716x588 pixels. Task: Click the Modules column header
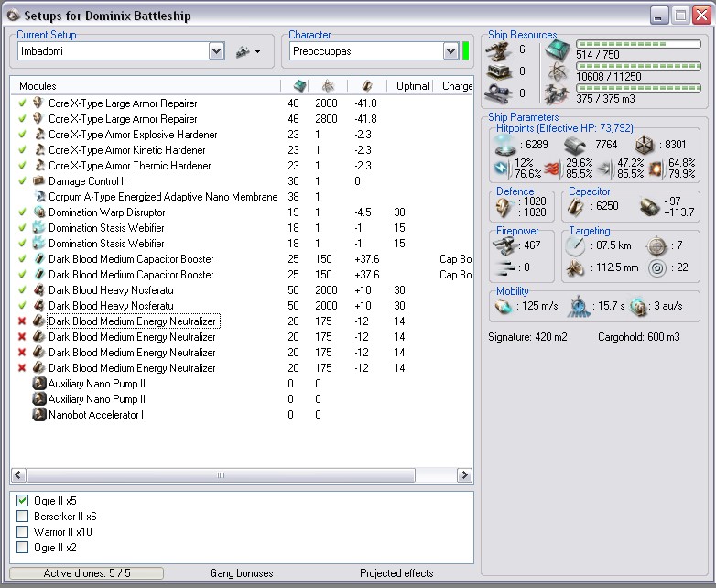click(146, 86)
